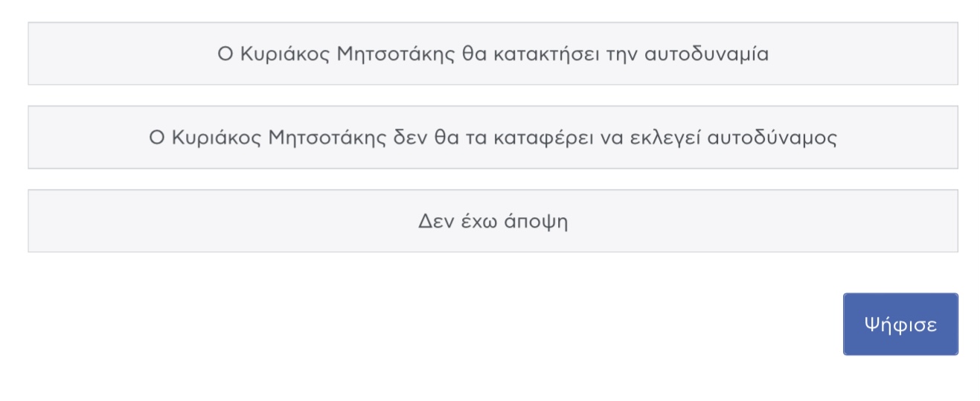Image resolution: width=980 pixels, height=401 pixels.
Task: Choose the shortest answer box, 'Δεν έχω άποψη'
Action: [x=493, y=221]
